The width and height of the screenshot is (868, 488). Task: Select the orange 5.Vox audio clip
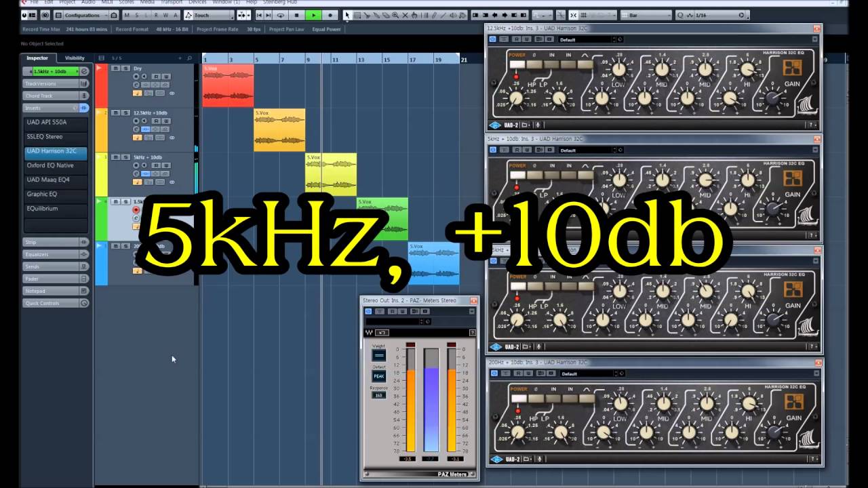click(279, 129)
